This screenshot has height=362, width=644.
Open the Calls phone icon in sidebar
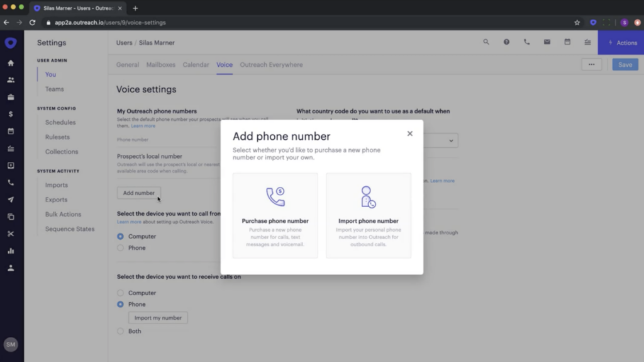pos(11,183)
